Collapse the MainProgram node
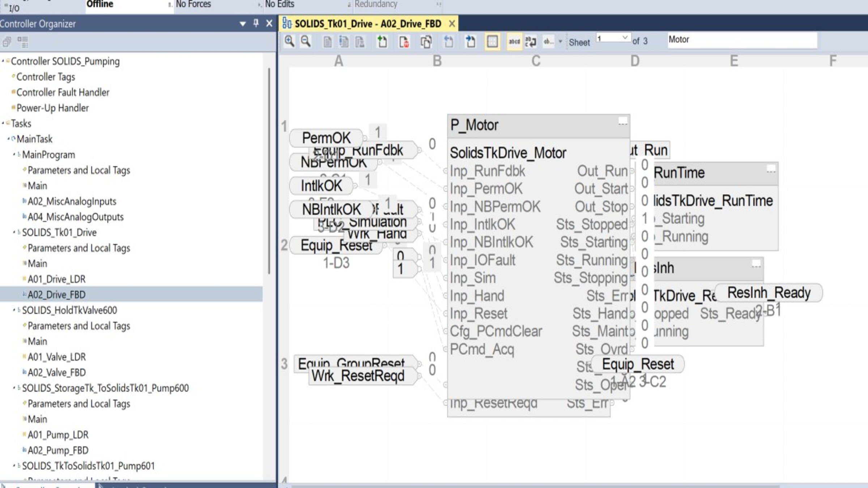The image size is (868, 488). coord(14,154)
